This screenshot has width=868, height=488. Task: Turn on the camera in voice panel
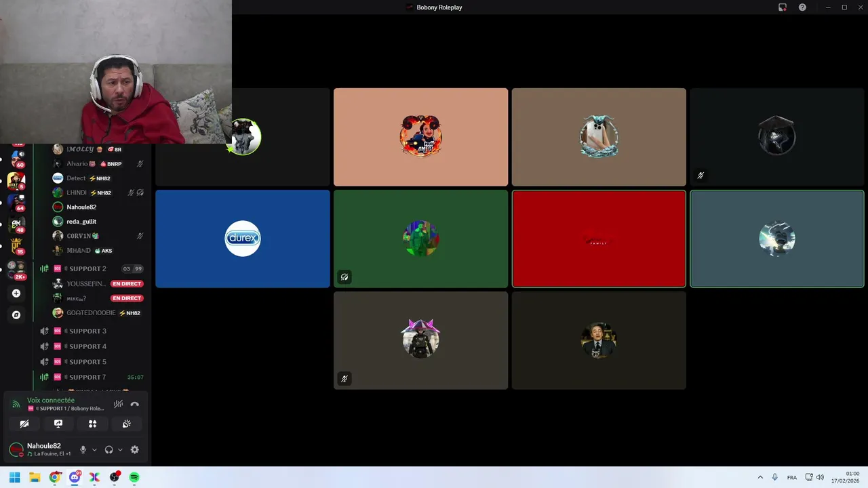[24, 424]
